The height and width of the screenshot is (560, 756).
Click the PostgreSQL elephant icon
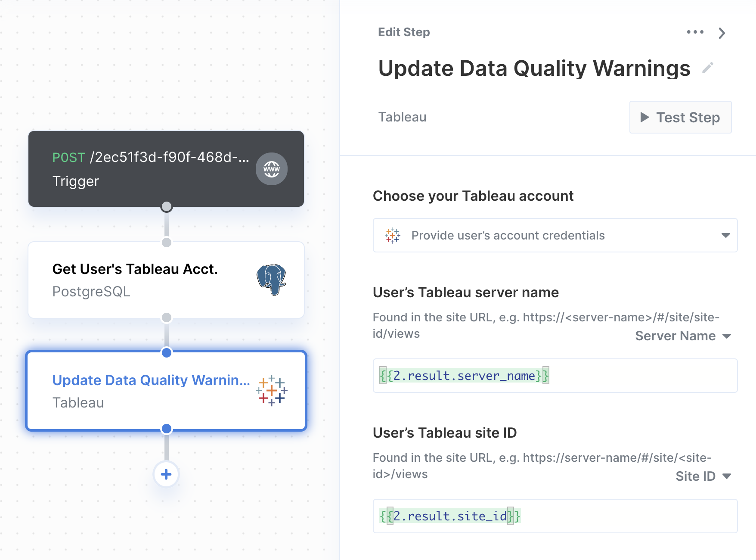point(271,280)
